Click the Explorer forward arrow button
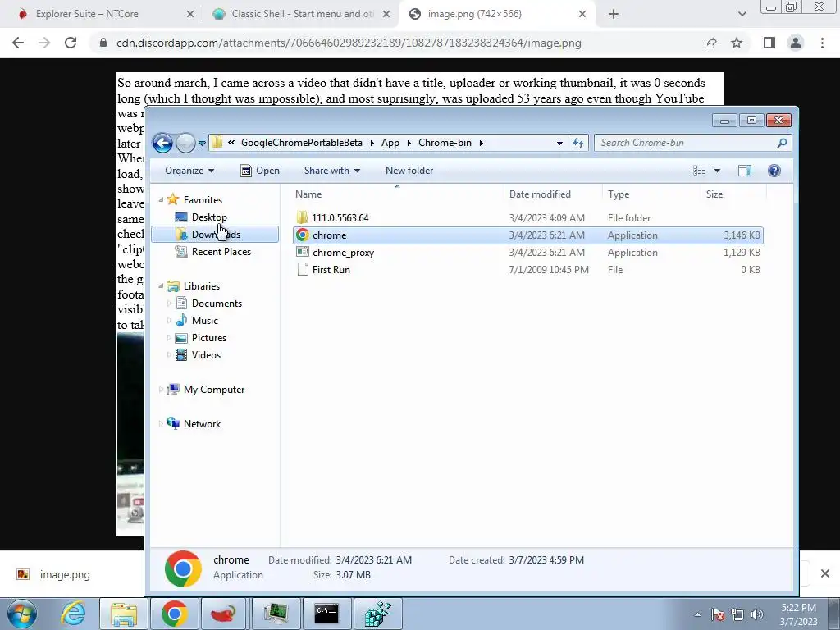Image resolution: width=840 pixels, height=630 pixels. pos(185,143)
